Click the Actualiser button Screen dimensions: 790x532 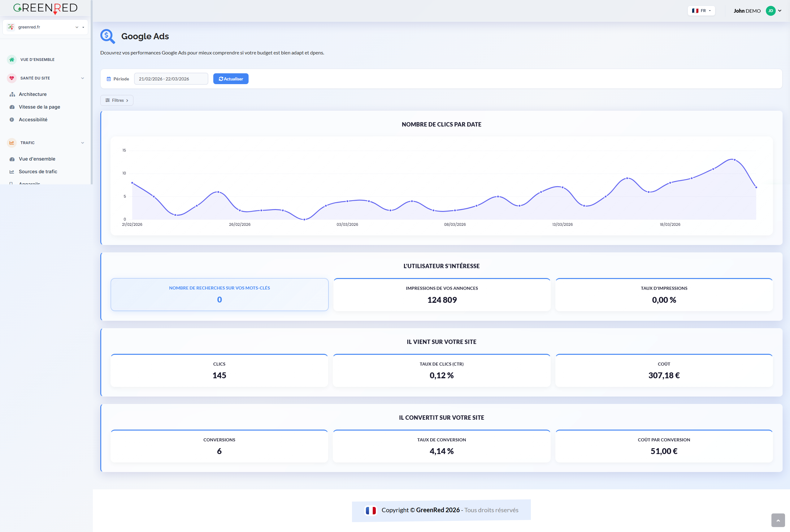pyautogui.click(x=231, y=78)
